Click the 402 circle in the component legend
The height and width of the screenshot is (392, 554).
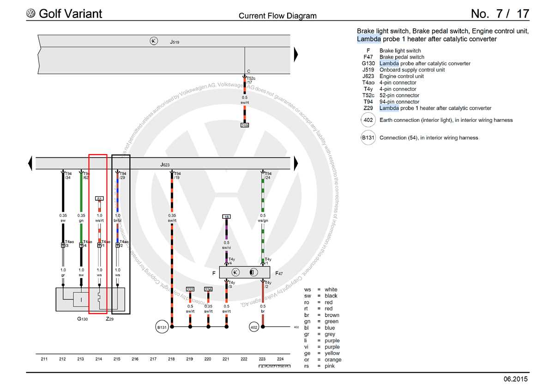pyautogui.click(x=368, y=120)
